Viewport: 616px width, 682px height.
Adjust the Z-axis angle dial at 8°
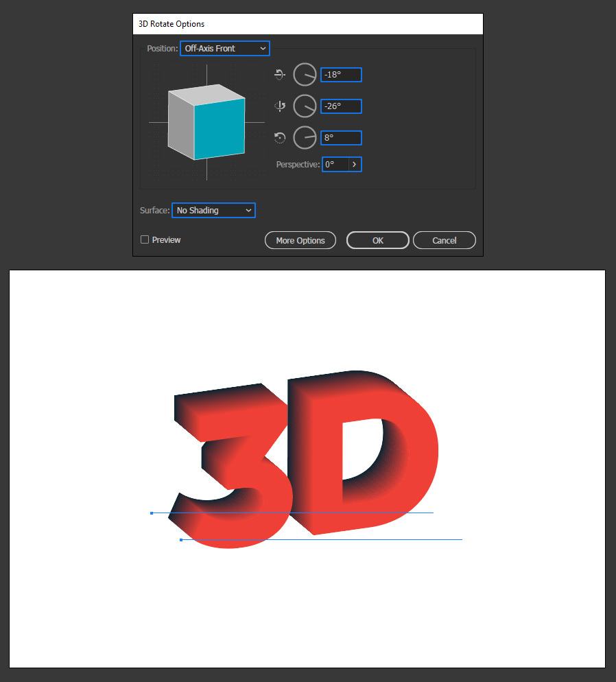[305, 138]
